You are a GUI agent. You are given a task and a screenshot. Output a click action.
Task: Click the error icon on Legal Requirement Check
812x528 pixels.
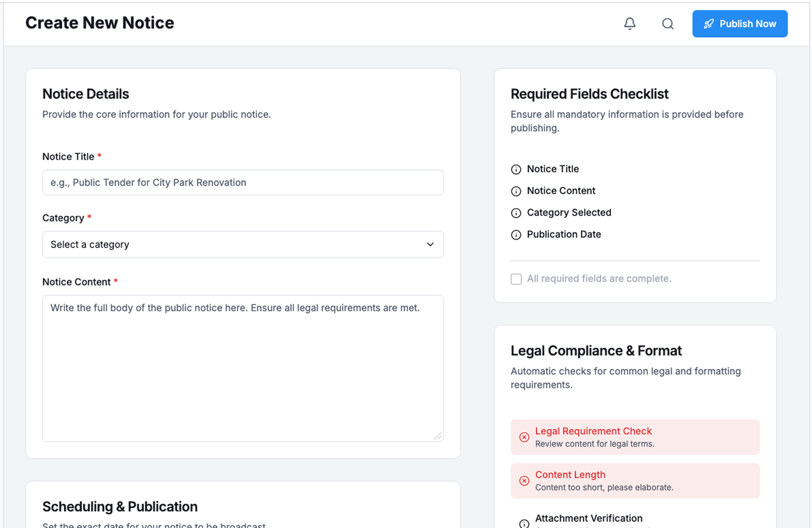point(524,437)
